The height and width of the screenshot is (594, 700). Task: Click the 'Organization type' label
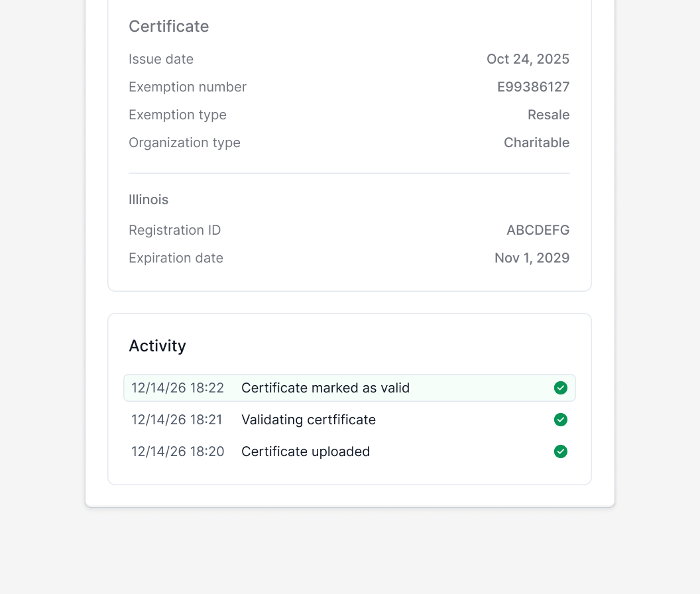pos(184,143)
